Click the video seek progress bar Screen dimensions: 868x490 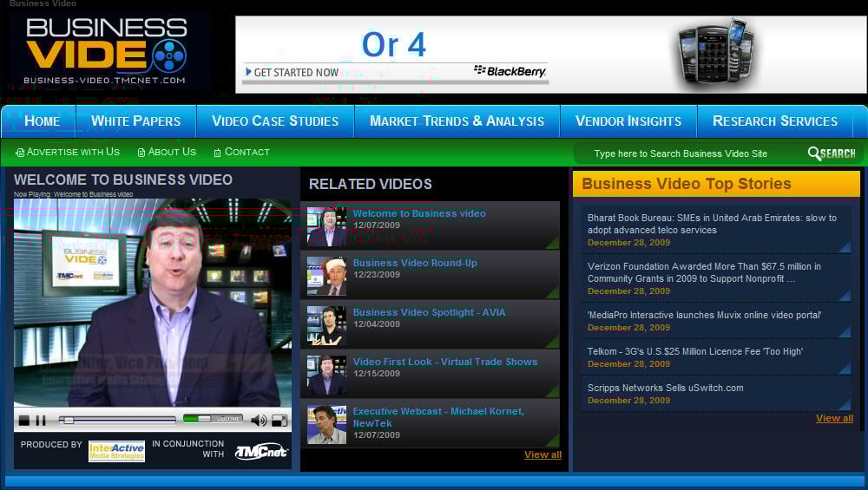coord(117,420)
